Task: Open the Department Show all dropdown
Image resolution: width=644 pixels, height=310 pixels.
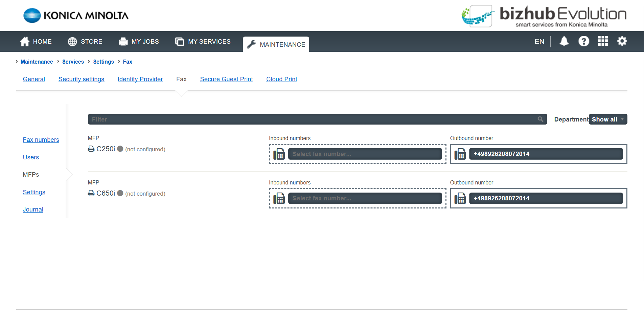Action: point(608,119)
